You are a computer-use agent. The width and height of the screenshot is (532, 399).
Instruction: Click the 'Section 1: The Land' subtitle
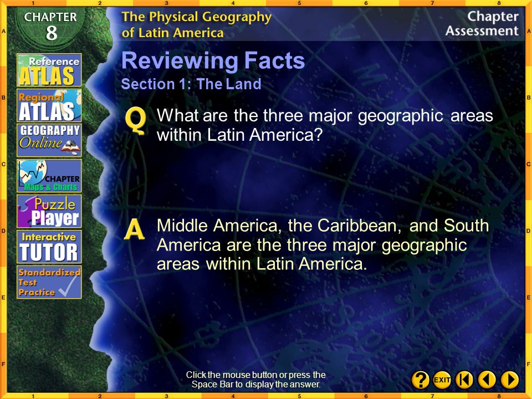tap(191, 84)
